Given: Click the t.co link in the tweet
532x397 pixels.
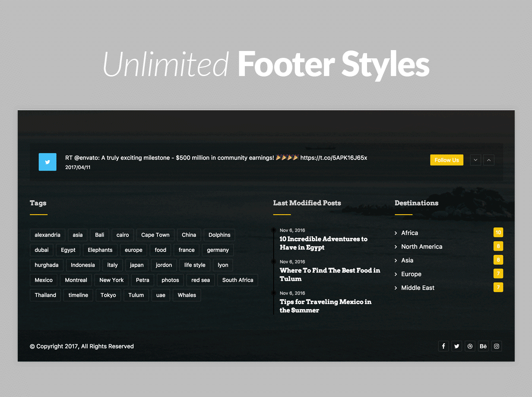Looking at the screenshot, I should (x=333, y=158).
